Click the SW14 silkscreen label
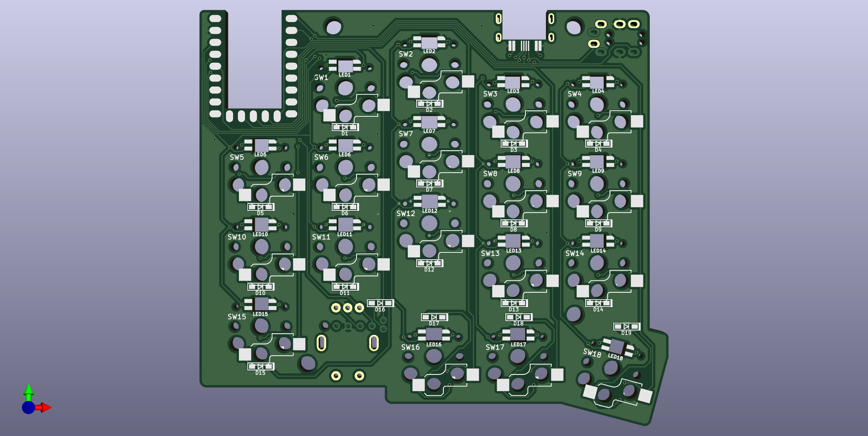Screen dimensions: 868x436 click(x=574, y=253)
